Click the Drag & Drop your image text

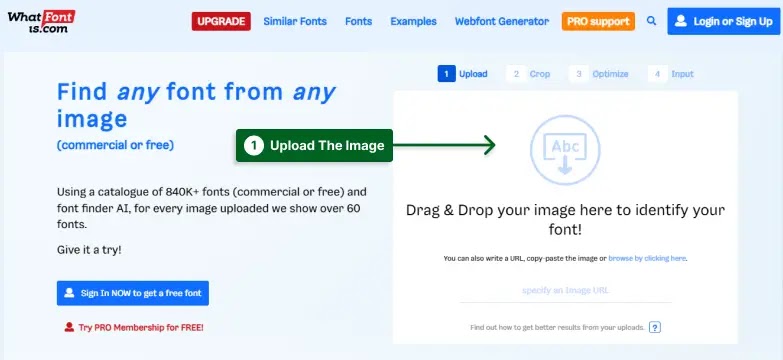(x=565, y=220)
